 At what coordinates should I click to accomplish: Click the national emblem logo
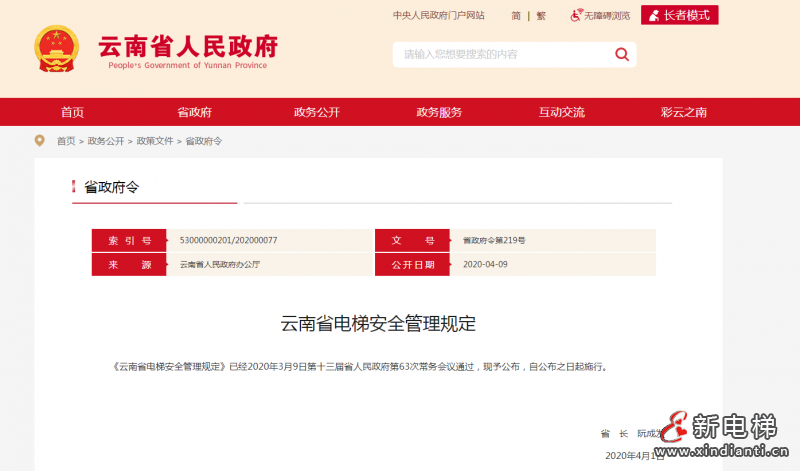(57, 48)
